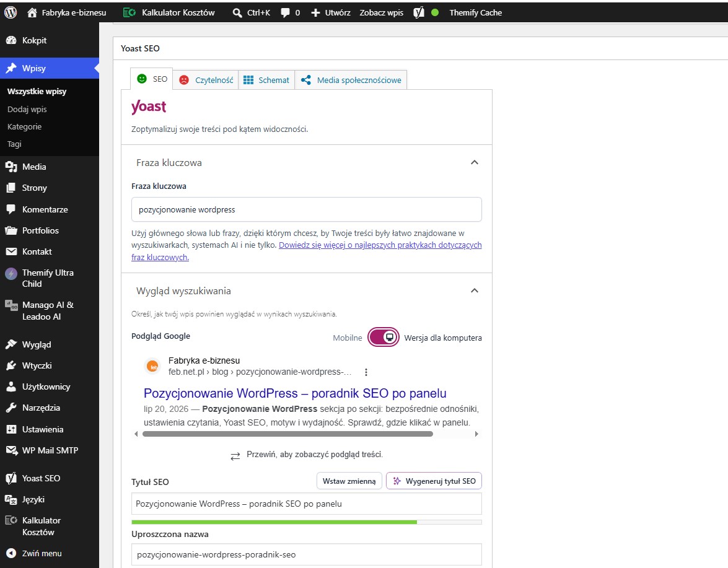Switch to the SEO tab
This screenshot has height=568, width=728.
pos(152,79)
